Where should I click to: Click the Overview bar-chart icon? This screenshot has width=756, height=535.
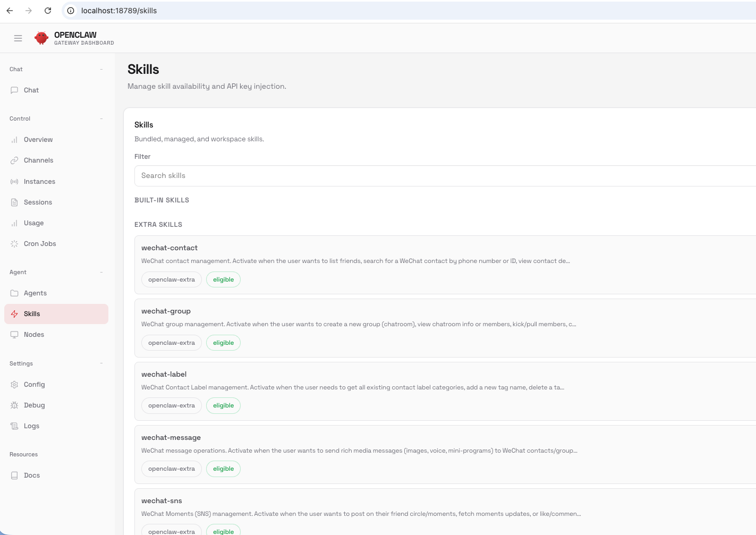(14, 139)
